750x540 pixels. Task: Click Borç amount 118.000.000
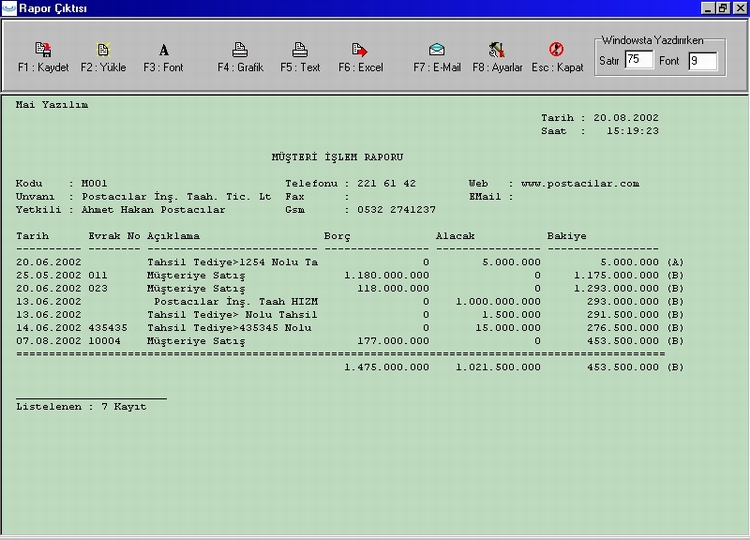click(x=393, y=288)
